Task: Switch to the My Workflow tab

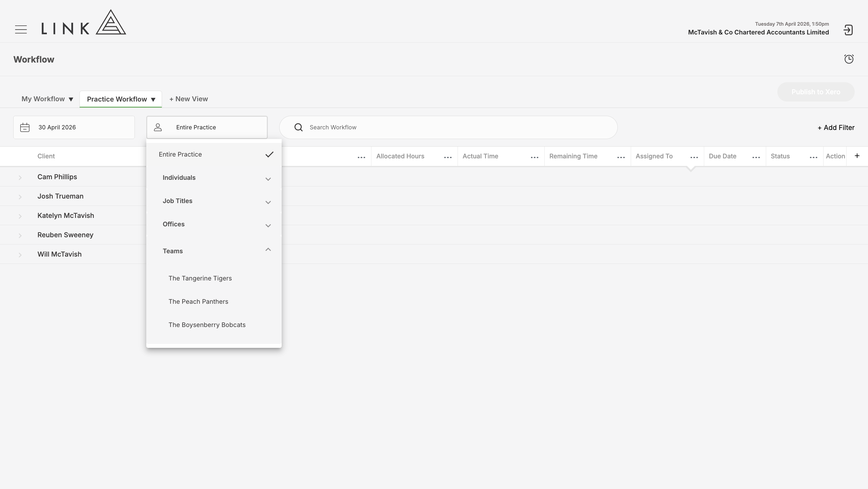Action: pyautogui.click(x=43, y=99)
